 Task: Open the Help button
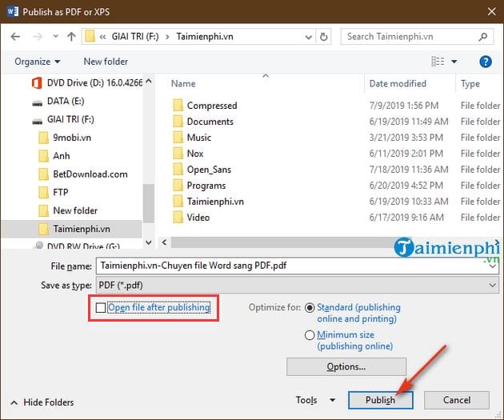486,62
